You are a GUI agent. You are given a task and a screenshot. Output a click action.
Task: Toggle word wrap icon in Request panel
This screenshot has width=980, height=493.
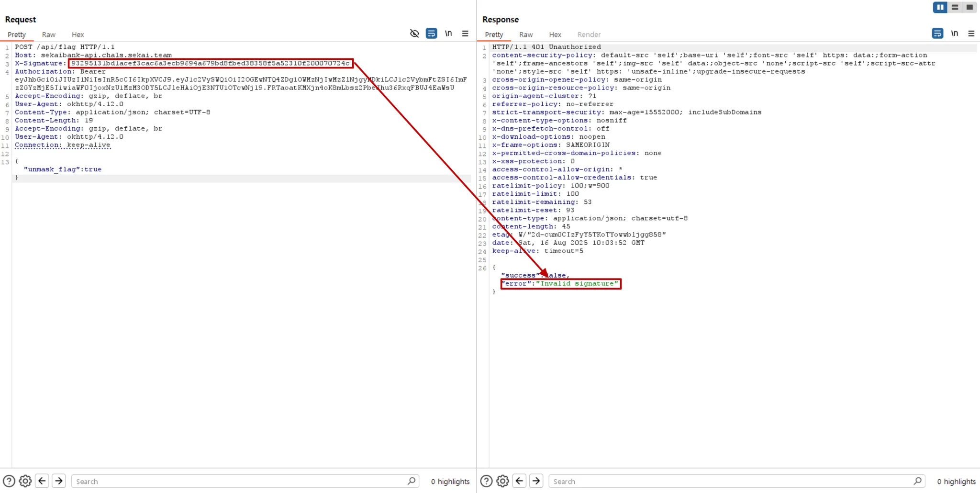(x=431, y=34)
